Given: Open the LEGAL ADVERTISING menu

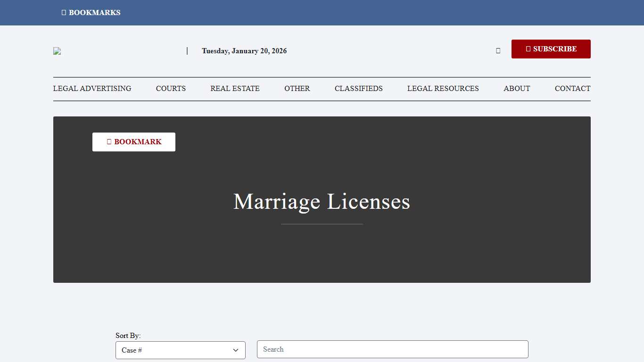Looking at the screenshot, I should pos(92,89).
